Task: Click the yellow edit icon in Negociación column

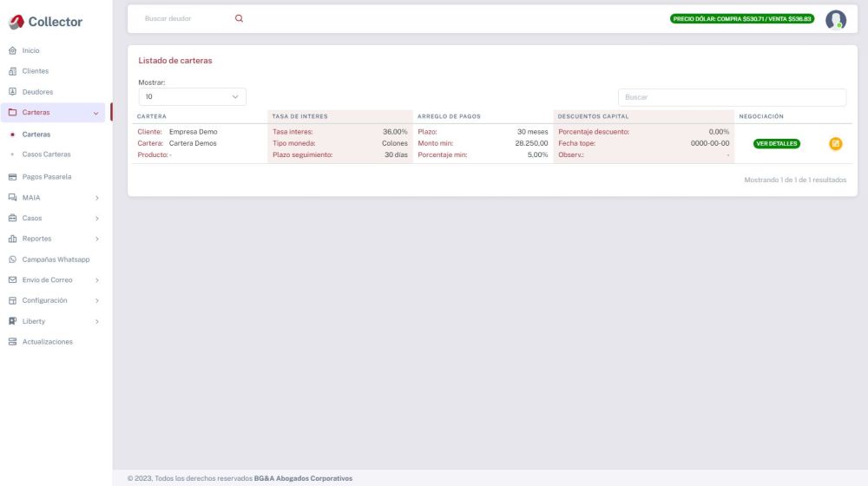Action: 836,143
